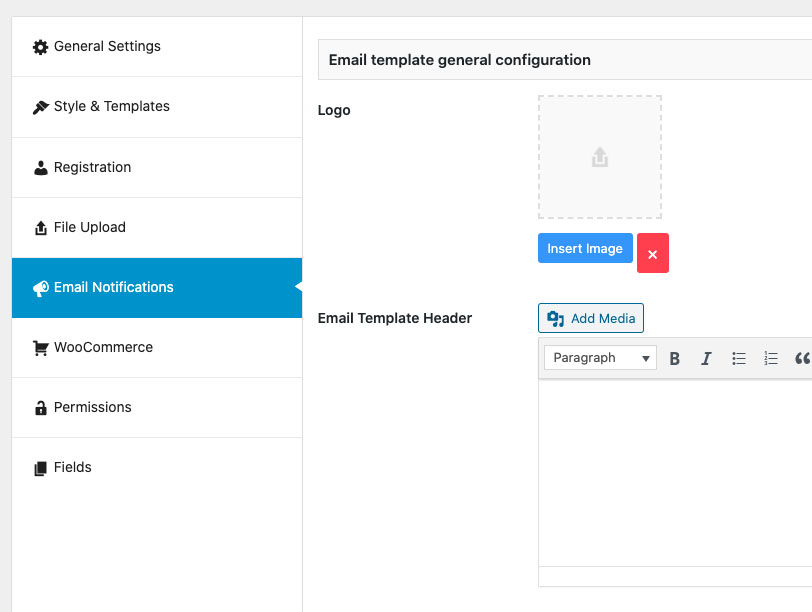The image size is (812, 612).
Task: Open the File Upload tab
Action: tap(157, 227)
